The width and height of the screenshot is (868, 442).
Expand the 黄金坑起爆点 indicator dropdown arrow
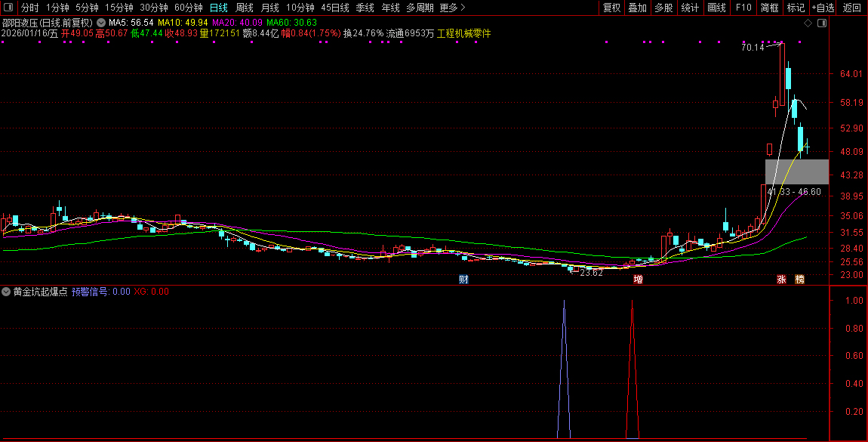7,292
